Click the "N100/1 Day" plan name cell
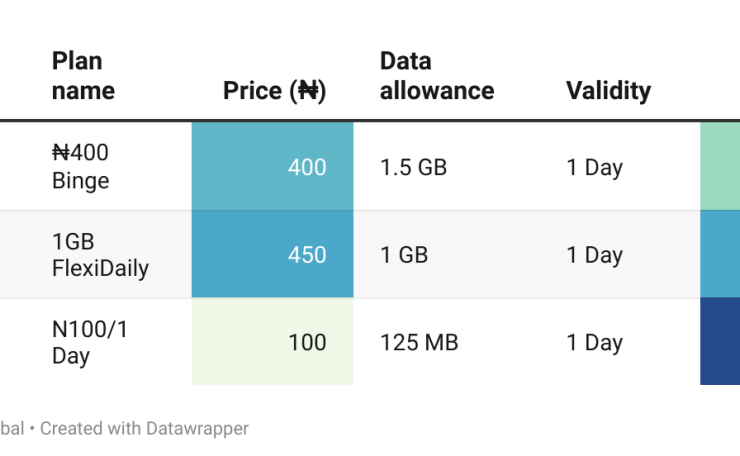The width and height of the screenshot is (740, 456). click(88, 342)
